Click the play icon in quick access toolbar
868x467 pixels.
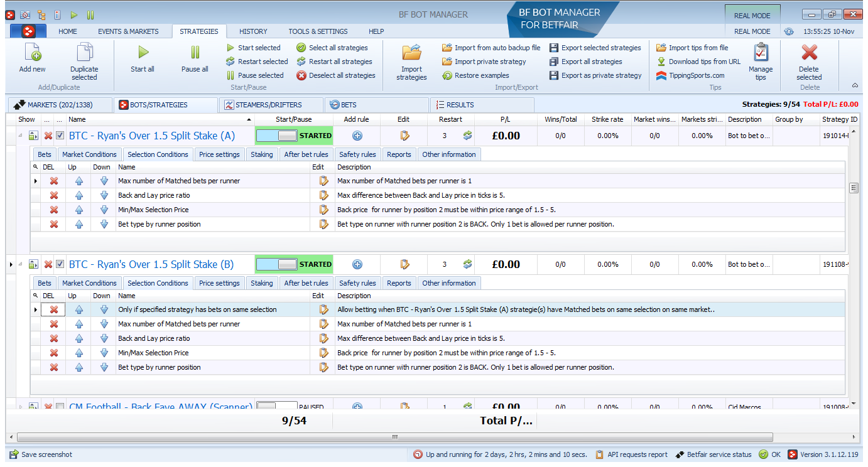click(x=74, y=14)
